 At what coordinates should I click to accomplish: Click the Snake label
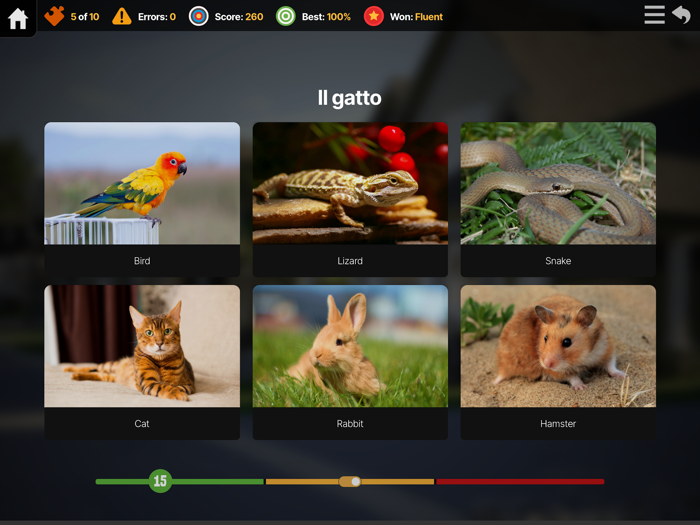558,261
